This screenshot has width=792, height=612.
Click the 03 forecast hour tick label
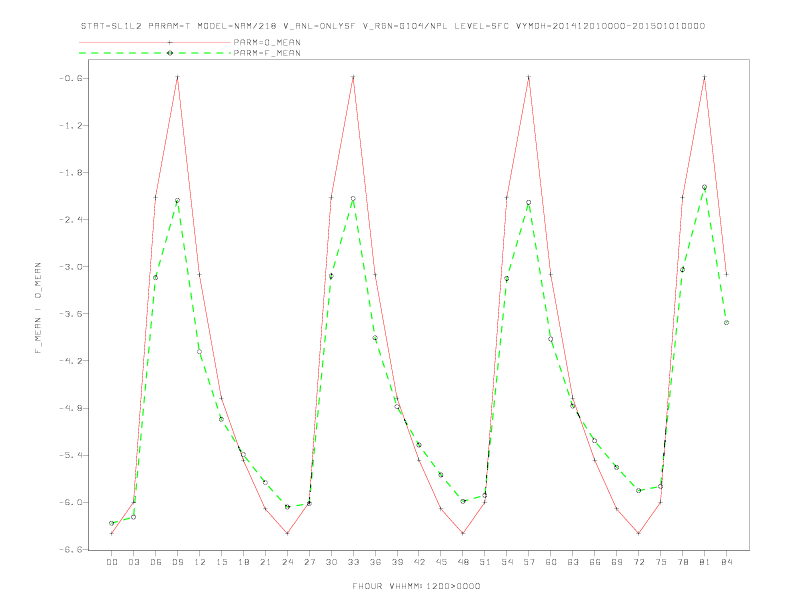pos(133,562)
